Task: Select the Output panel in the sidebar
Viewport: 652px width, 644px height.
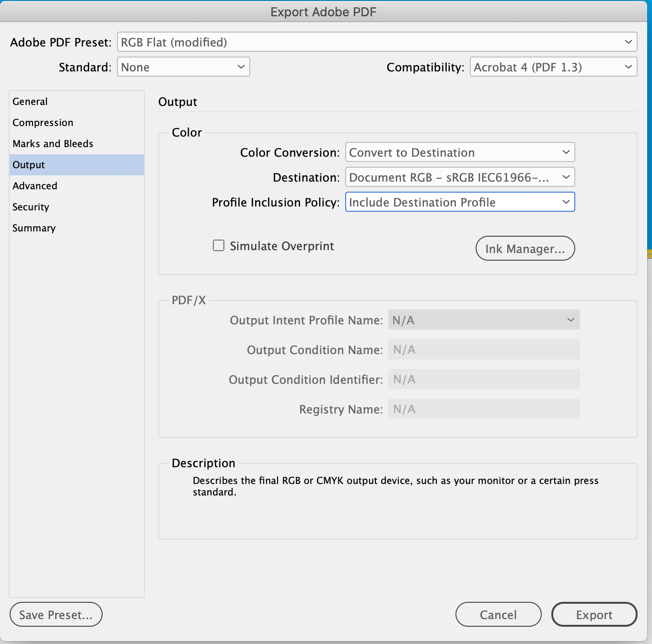Action: point(28,164)
